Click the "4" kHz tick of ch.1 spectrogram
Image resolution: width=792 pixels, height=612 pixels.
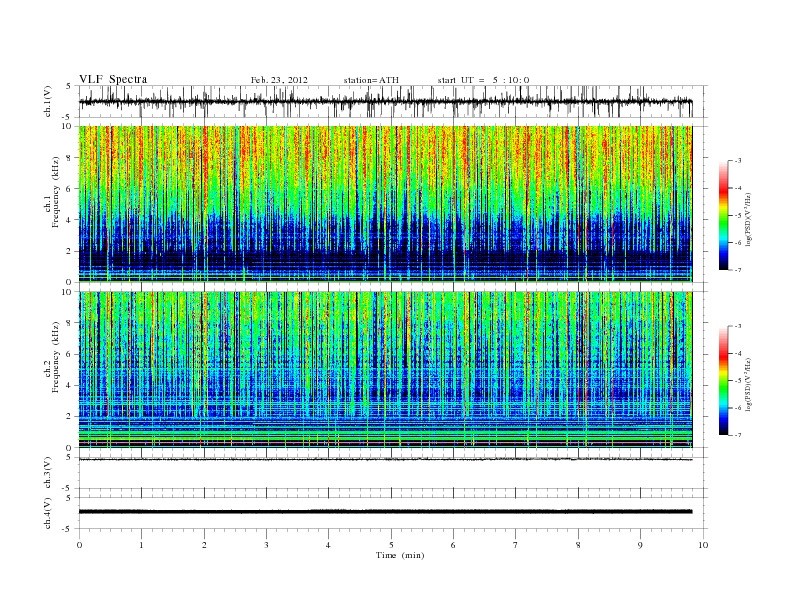(x=69, y=220)
